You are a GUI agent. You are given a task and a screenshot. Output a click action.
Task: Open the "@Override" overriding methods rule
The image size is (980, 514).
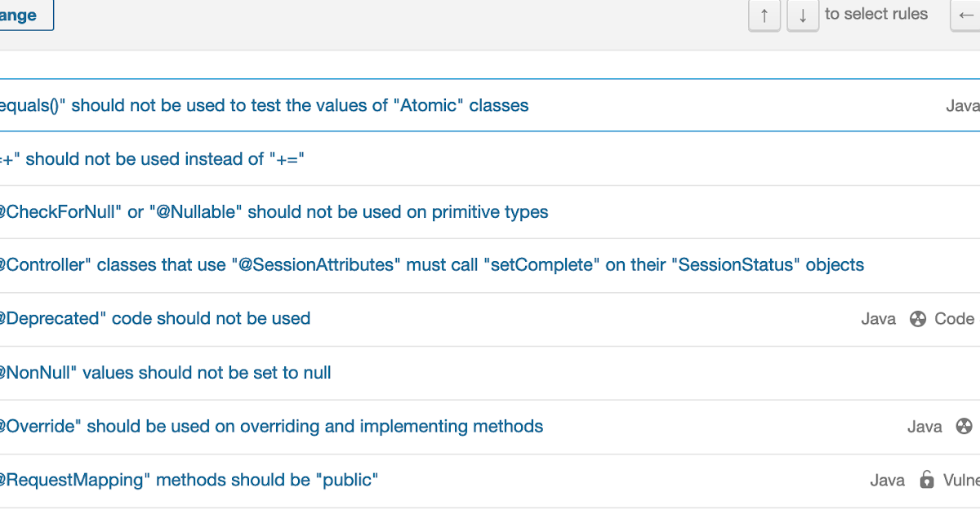[269, 426]
